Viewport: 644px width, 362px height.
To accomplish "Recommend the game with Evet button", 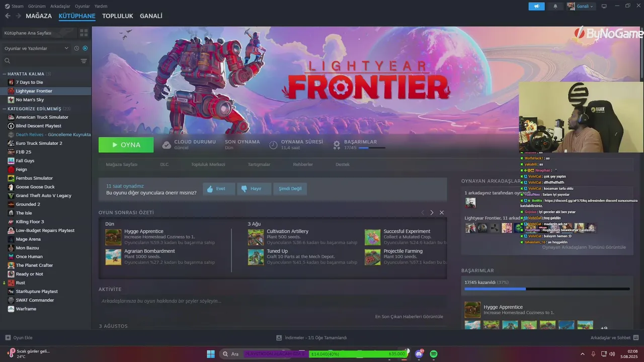I will (x=219, y=189).
